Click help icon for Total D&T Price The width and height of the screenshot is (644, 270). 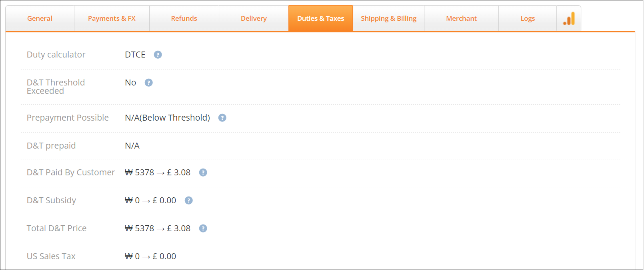pyautogui.click(x=203, y=228)
